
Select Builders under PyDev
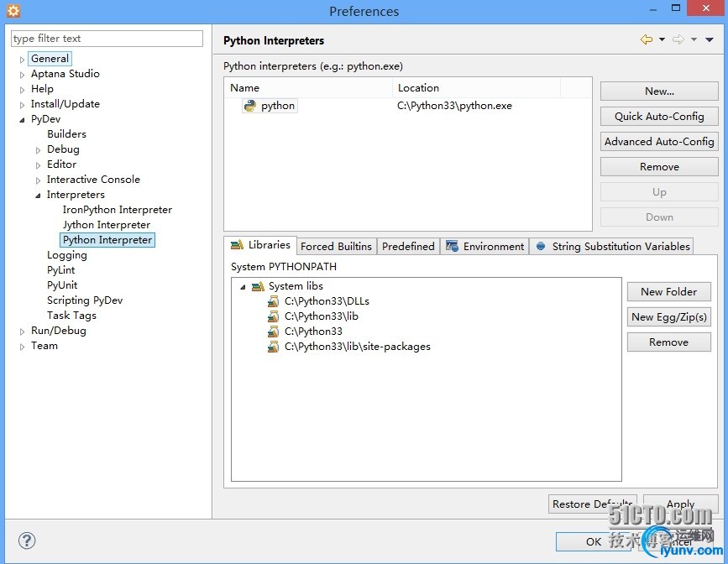click(x=66, y=134)
